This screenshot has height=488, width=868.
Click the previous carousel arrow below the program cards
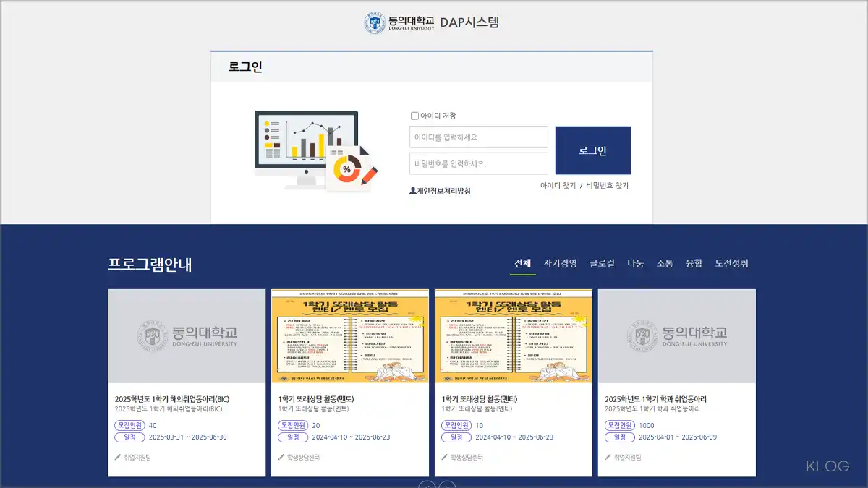(x=426, y=485)
